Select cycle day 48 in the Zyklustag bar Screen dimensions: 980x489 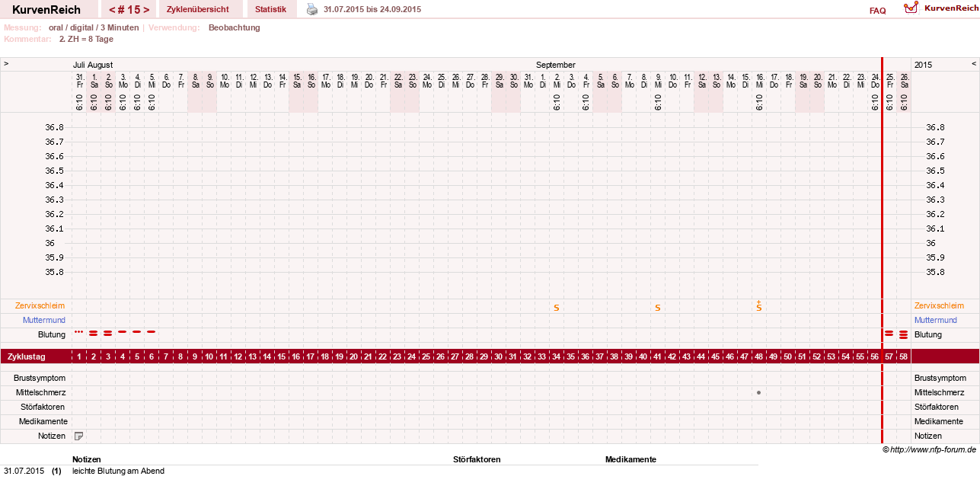(759, 356)
